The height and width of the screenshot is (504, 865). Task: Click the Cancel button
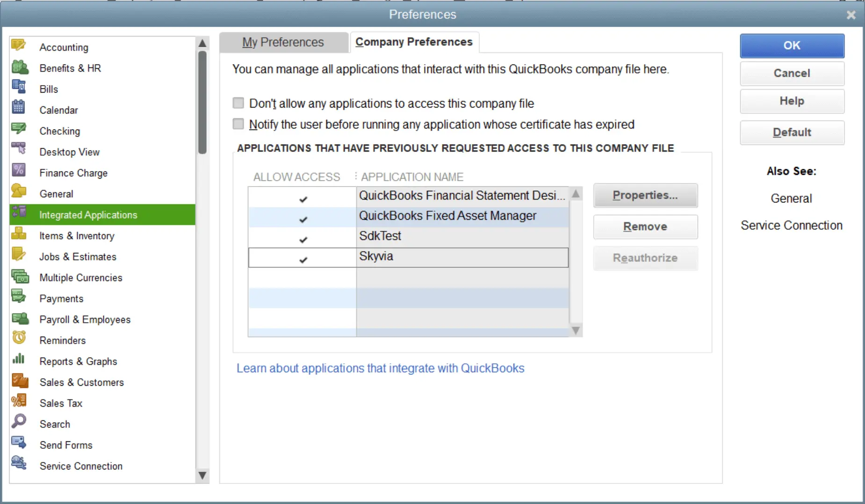click(792, 73)
